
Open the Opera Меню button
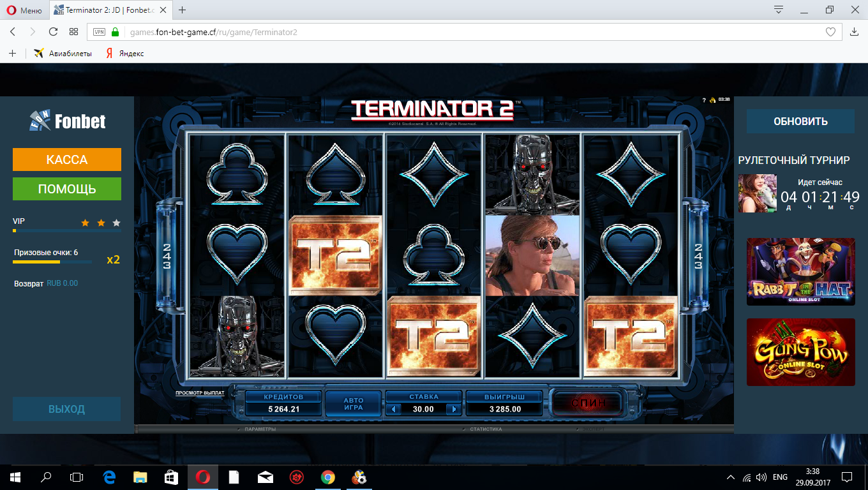click(24, 10)
